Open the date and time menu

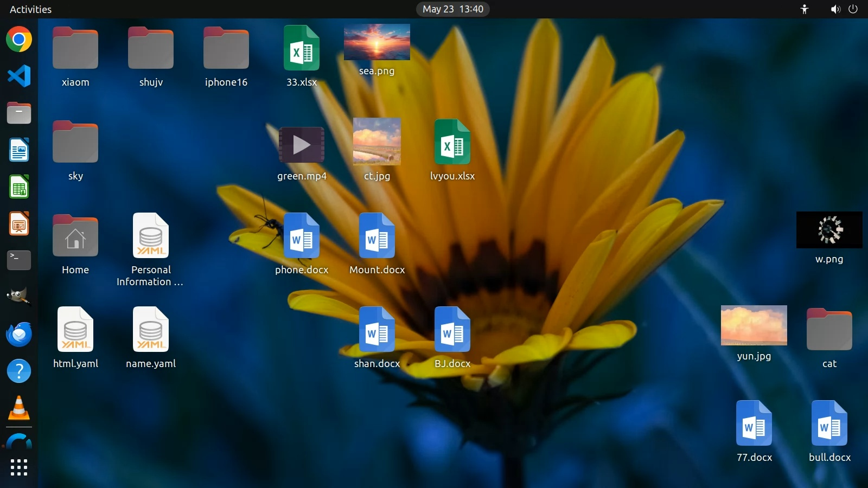[452, 9]
